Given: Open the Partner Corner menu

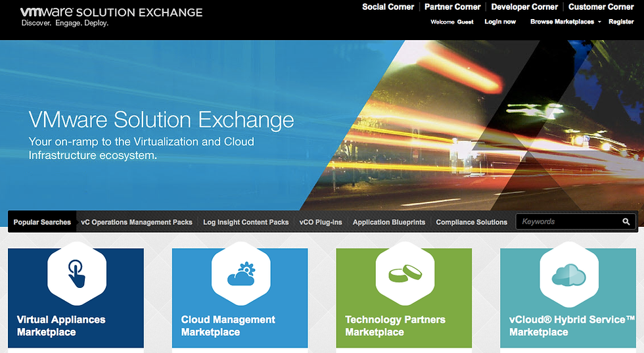Looking at the screenshot, I should (452, 7).
